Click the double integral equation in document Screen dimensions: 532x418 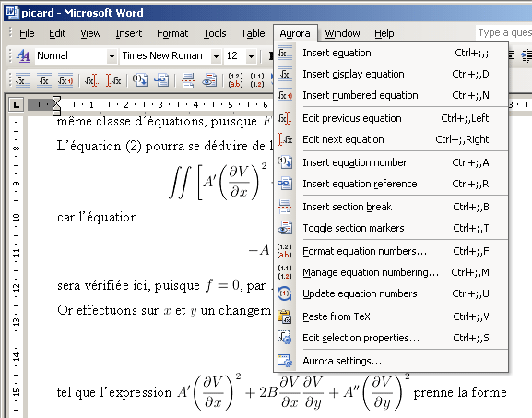pyautogui.click(x=219, y=182)
